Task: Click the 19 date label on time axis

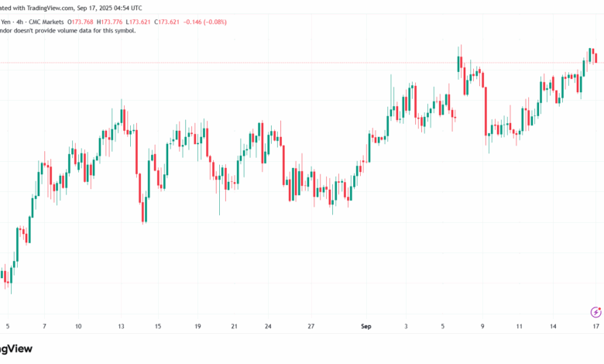Action: pos(197,327)
